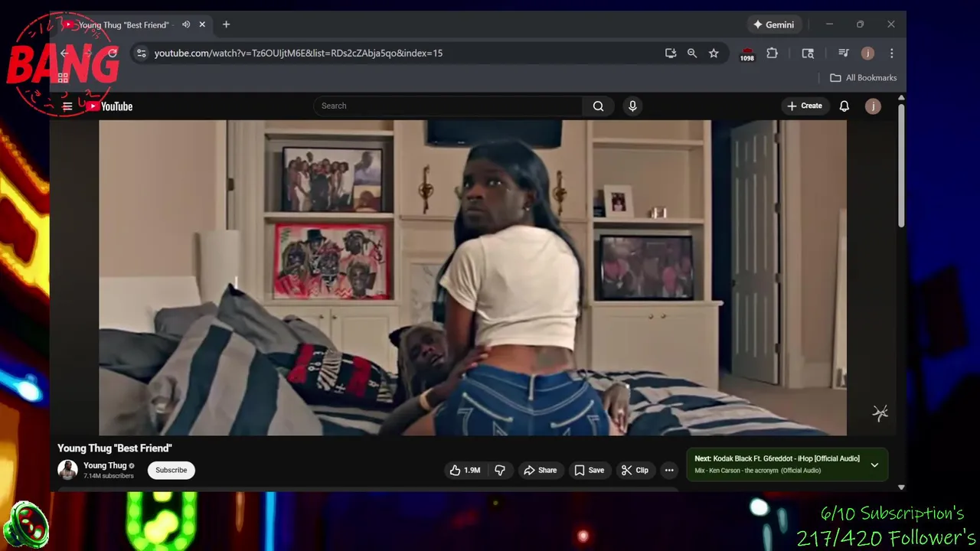Screen dimensions: 980x551
Task: Open the Chrome profile avatar
Action: click(867, 53)
